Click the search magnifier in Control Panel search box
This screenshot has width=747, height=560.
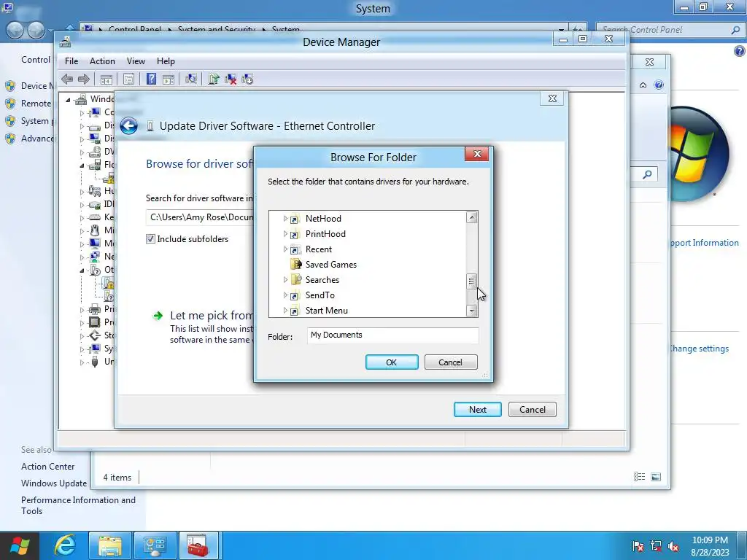pyautogui.click(x=735, y=29)
